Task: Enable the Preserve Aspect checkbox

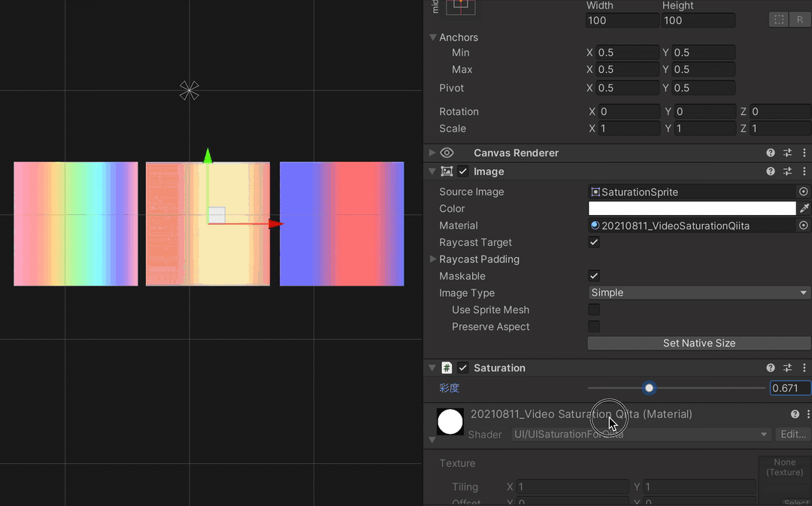Action: coord(594,326)
